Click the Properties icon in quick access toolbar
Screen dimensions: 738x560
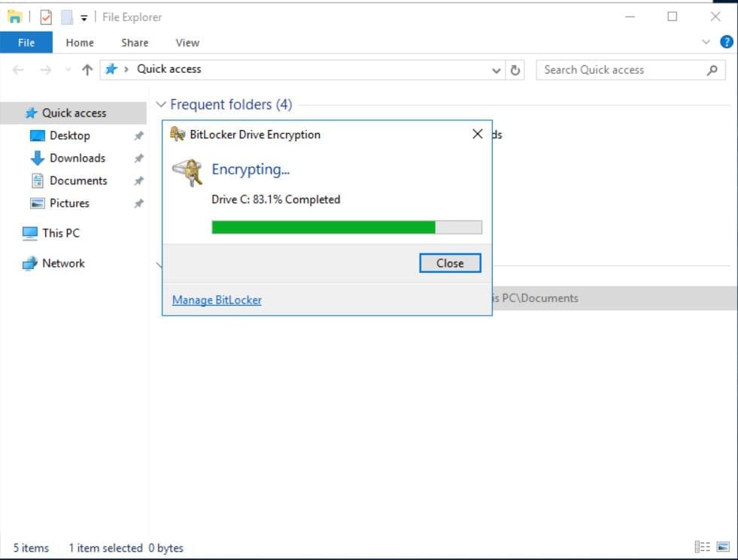(46, 17)
